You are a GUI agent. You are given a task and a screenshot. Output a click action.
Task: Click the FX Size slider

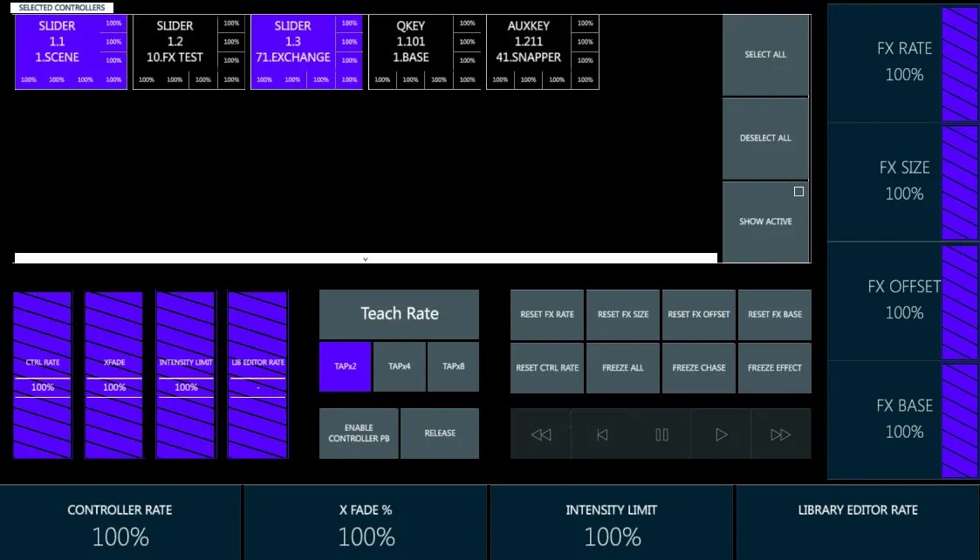[x=960, y=182]
